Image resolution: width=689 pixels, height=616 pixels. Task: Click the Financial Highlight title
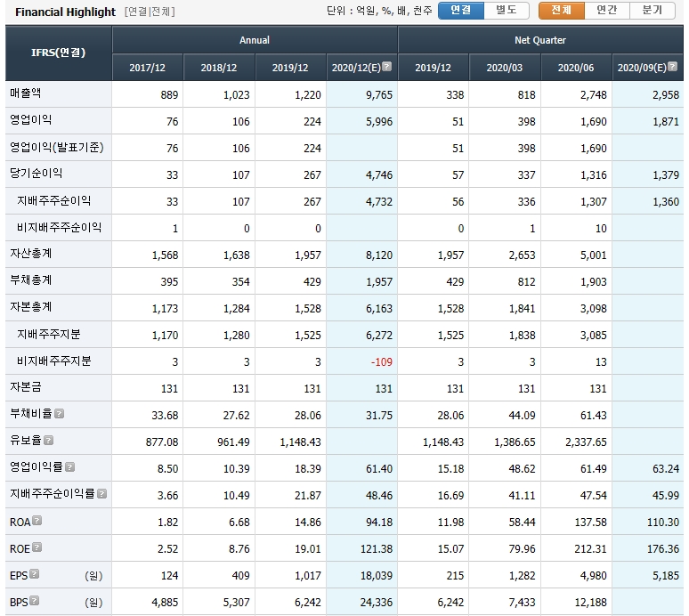pyautogui.click(x=66, y=12)
